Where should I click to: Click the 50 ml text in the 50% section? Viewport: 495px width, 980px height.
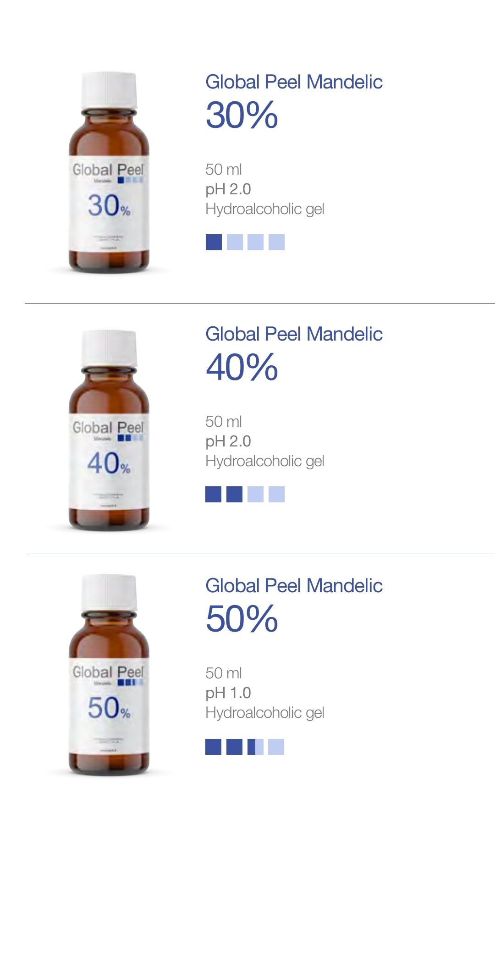click(223, 673)
